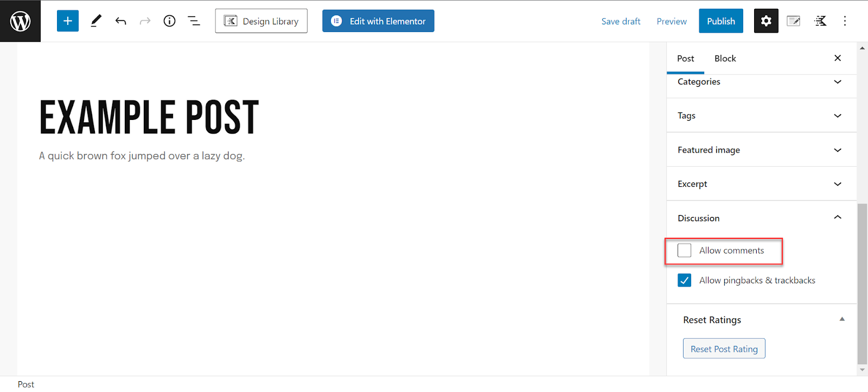Click Save draft link
The width and height of the screenshot is (868, 392).
point(621,21)
